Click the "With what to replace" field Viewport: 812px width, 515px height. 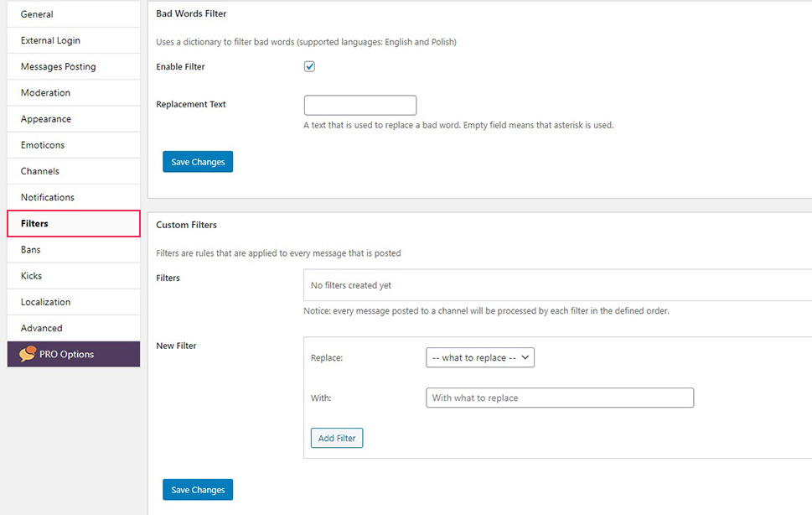coord(560,398)
